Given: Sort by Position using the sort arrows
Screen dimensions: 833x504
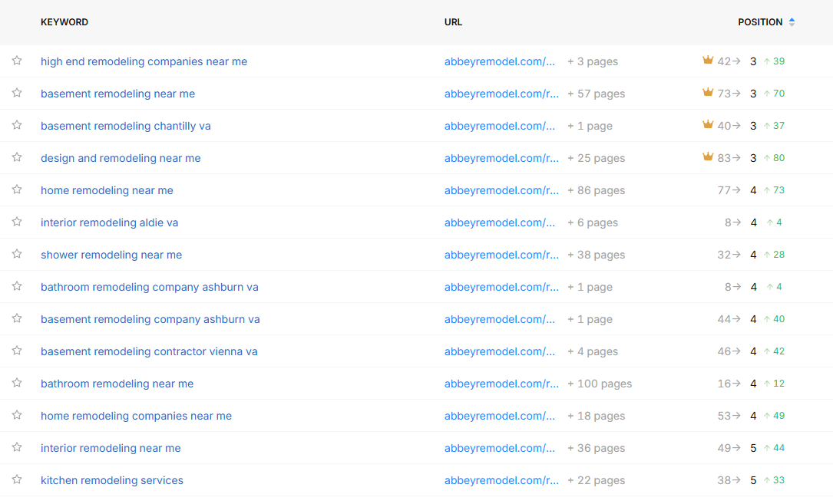Looking at the screenshot, I should (792, 22).
